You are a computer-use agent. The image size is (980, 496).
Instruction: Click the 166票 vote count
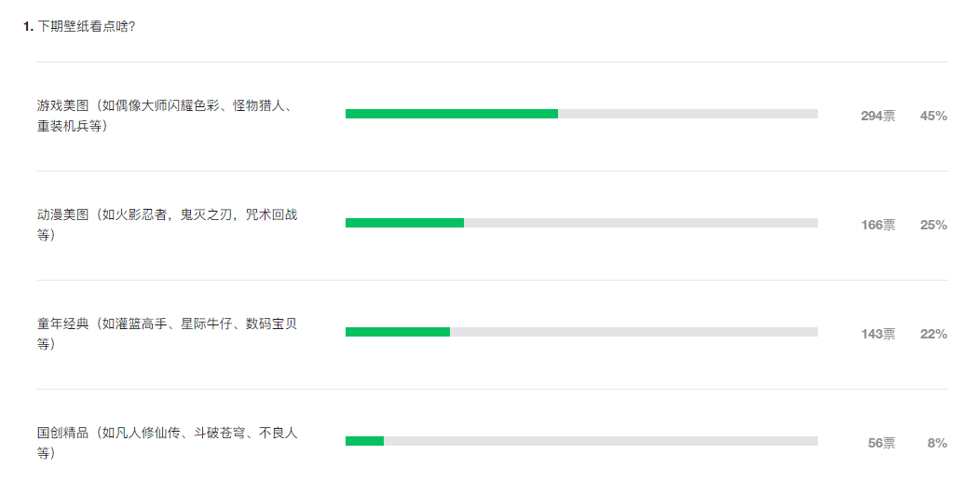pyautogui.click(x=878, y=225)
